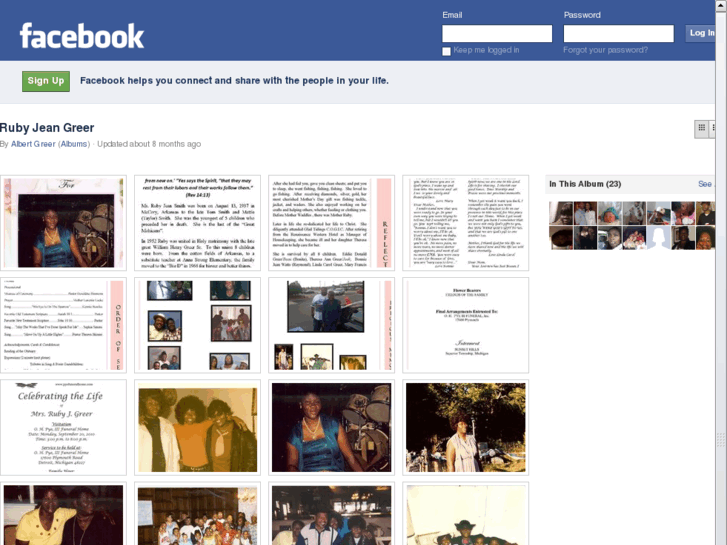Open the Order of Service page thumbnail
The image size is (727, 545).
pos(64,325)
